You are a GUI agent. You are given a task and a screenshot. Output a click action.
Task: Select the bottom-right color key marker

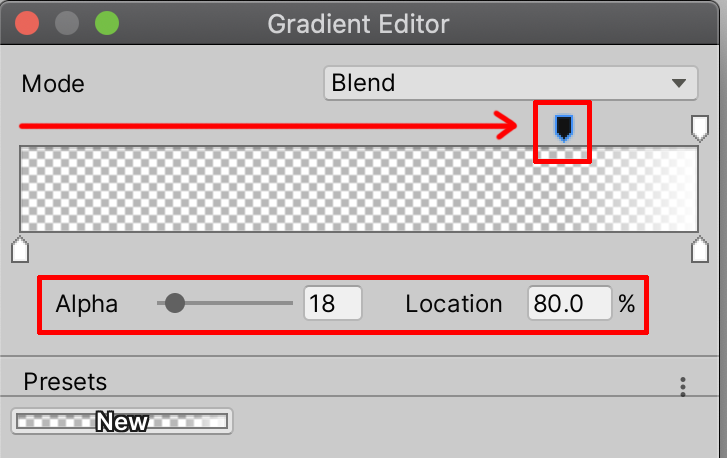(x=700, y=249)
